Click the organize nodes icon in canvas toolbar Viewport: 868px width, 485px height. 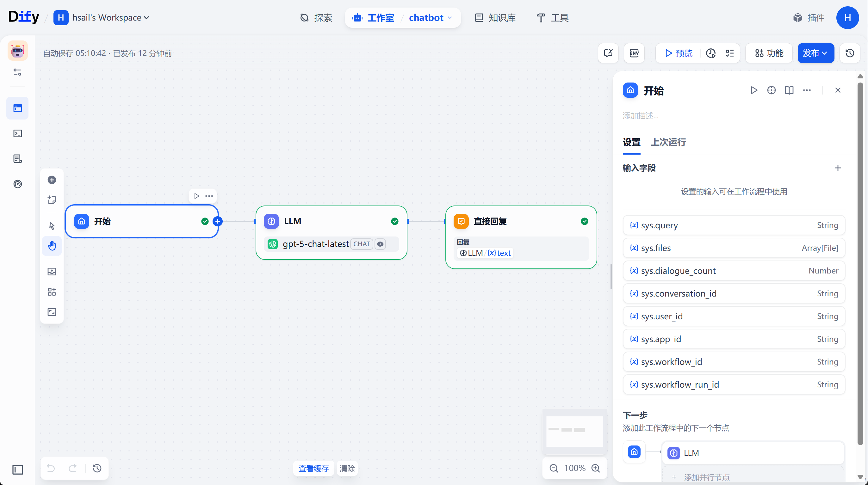[x=52, y=292]
